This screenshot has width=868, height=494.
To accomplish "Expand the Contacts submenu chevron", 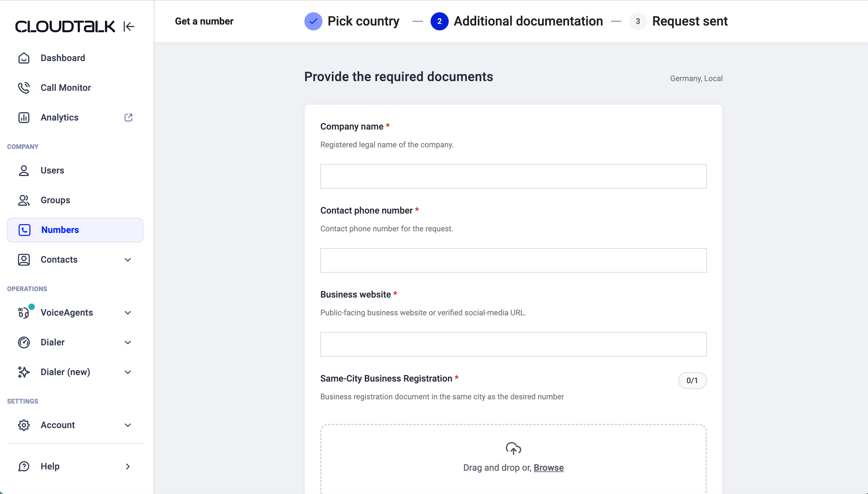I will (x=128, y=260).
